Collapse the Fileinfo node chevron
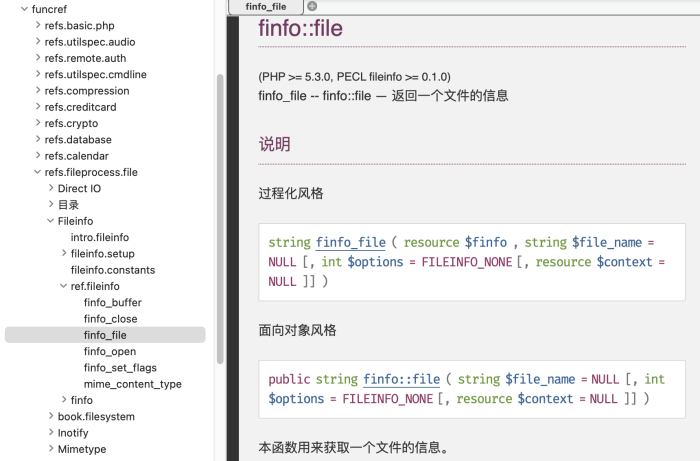The width and height of the screenshot is (700, 461). point(50,220)
